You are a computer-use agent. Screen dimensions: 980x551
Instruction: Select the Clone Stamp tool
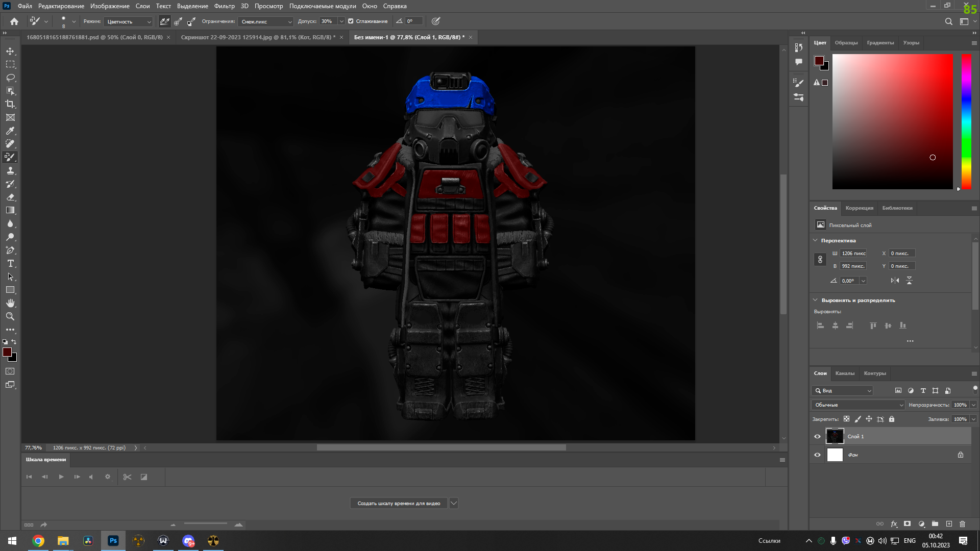[x=10, y=170]
